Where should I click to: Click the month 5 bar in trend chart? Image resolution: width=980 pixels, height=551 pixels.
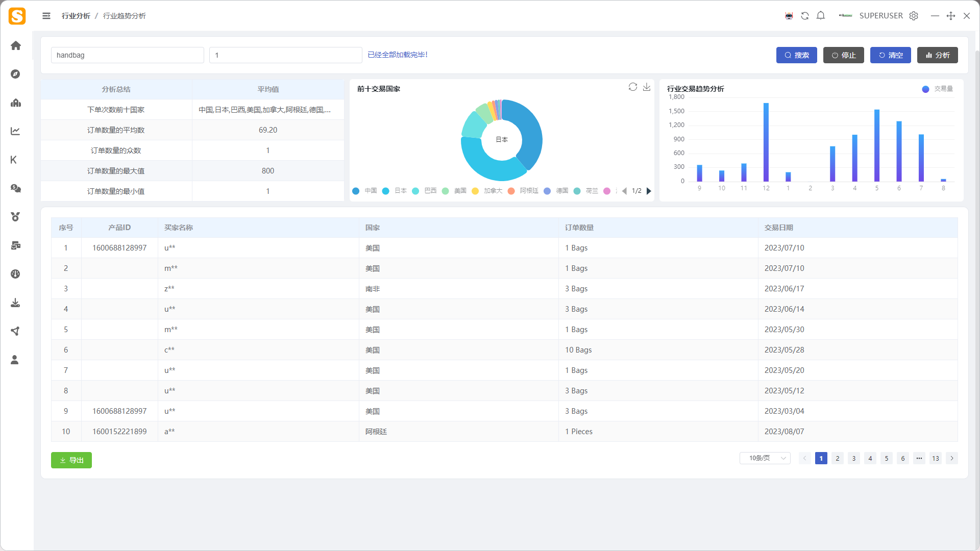click(877, 145)
